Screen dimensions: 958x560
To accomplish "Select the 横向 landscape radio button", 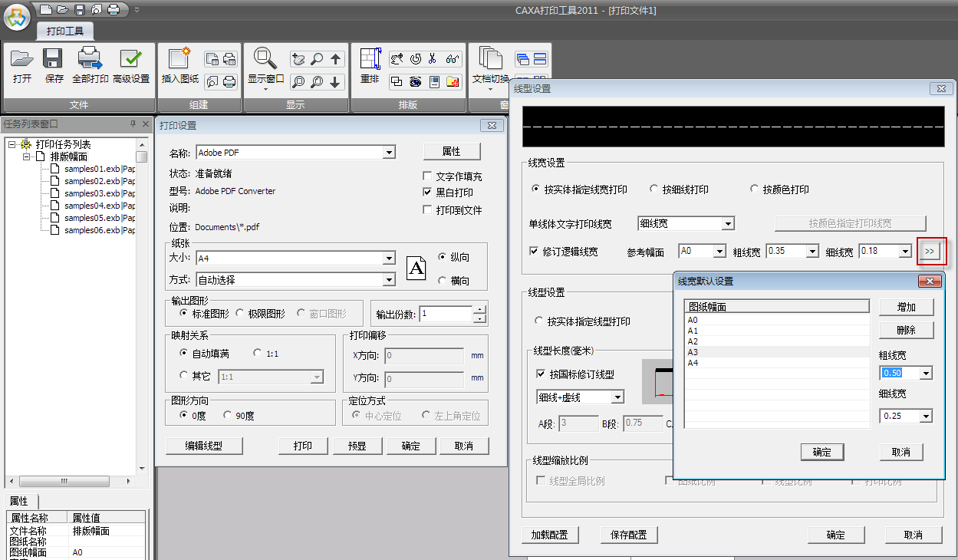I will click(442, 281).
